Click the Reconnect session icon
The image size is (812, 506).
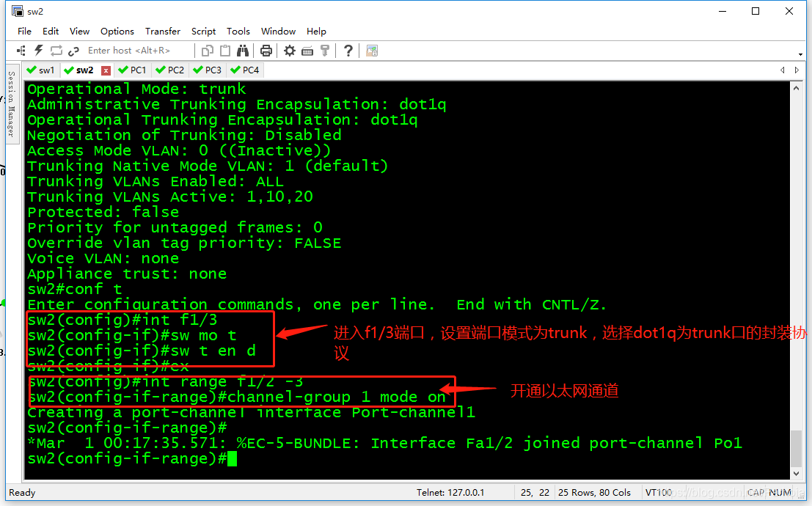[56, 51]
